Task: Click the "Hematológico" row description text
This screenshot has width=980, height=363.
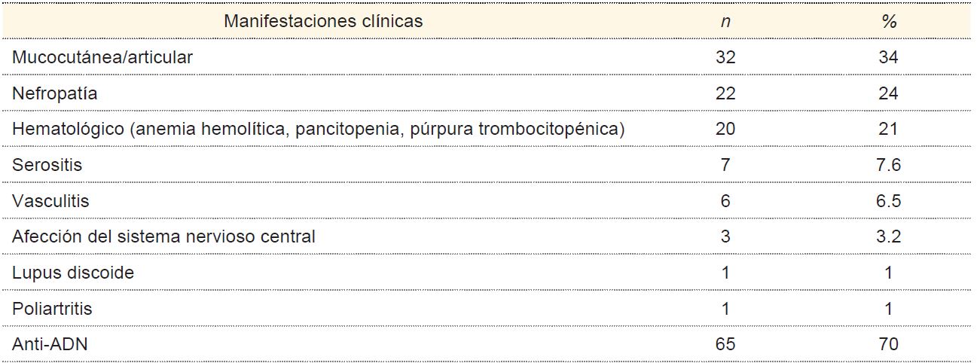Action: 318,130
